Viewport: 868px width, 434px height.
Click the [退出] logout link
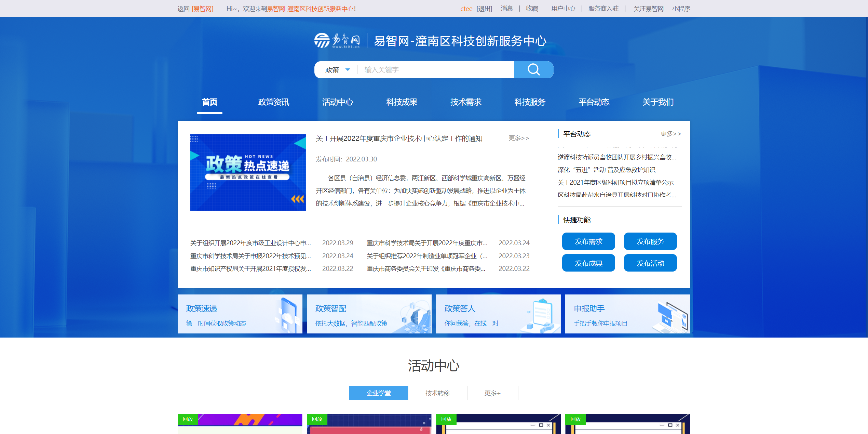point(484,9)
